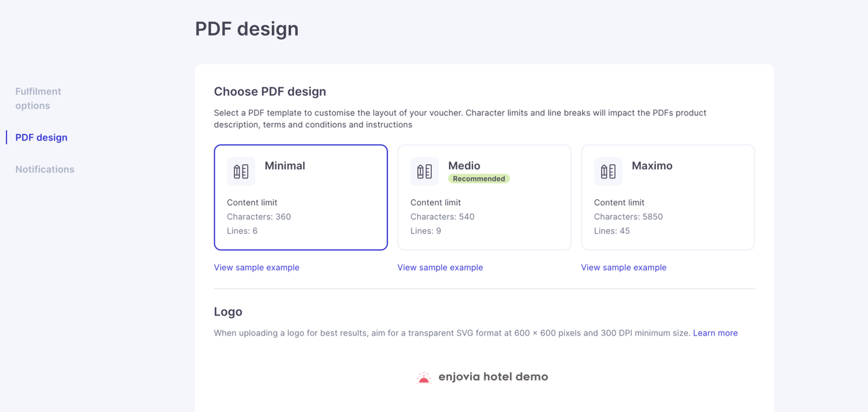View sample example for Minimal template

coord(257,268)
